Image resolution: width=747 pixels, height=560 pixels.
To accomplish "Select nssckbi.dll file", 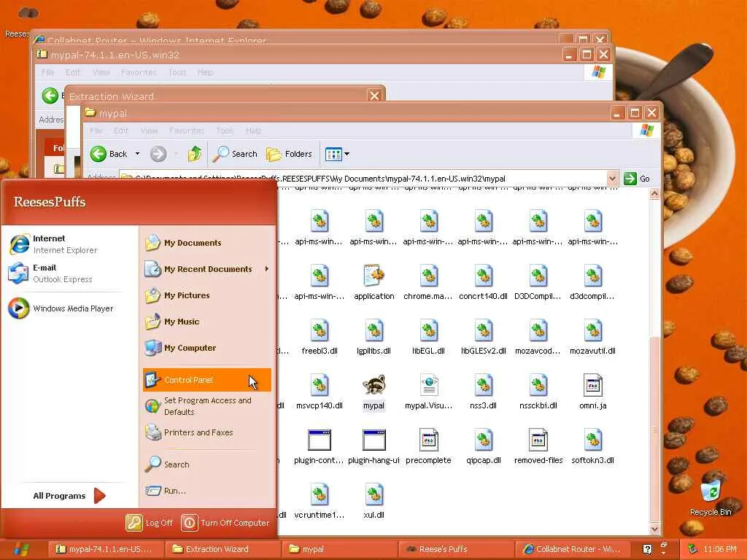I will pos(538,392).
